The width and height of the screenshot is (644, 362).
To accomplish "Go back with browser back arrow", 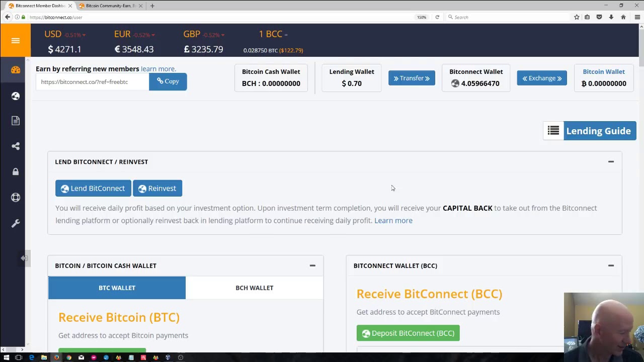I will pyautogui.click(x=8, y=17).
